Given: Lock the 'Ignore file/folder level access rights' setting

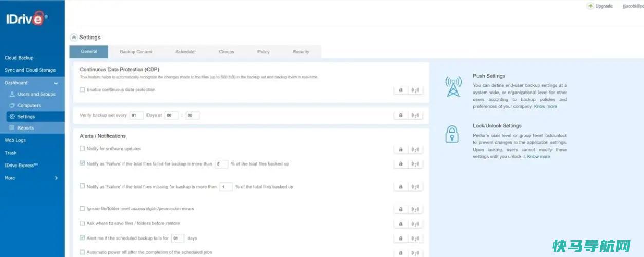Looking at the screenshot, I should 401,209.
